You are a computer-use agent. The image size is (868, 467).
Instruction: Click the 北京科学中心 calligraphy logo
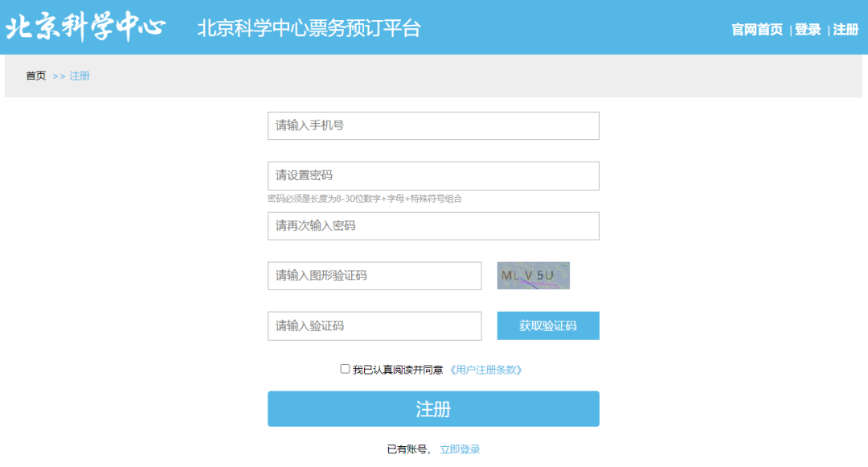pos(85,27)
